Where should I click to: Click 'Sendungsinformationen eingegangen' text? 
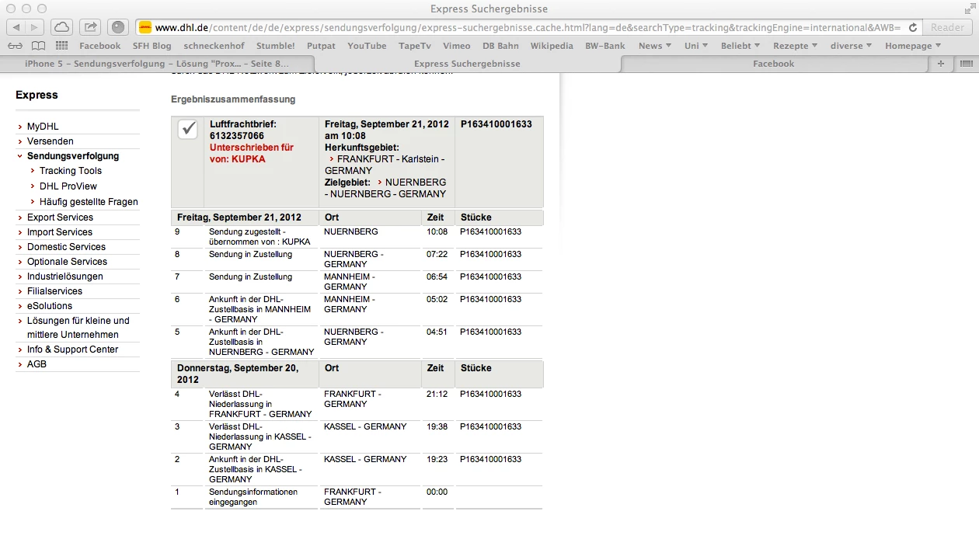click(253, 496)
